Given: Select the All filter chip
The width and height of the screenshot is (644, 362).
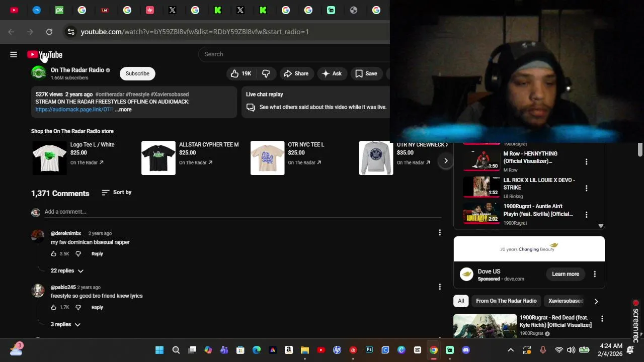Looking at the screenshot, I should pyautogui.click(x=461, y=301).
